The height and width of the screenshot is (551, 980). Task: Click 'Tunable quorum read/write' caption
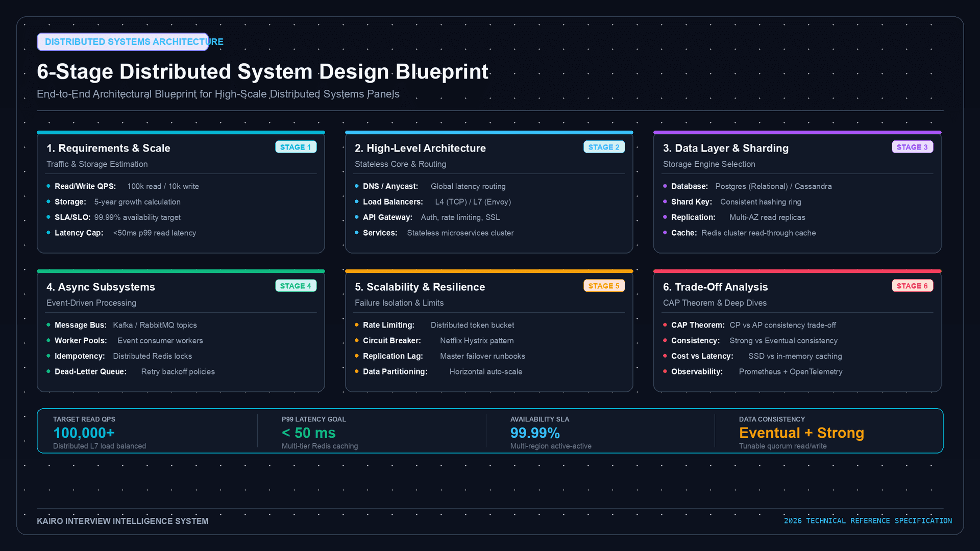782,446
